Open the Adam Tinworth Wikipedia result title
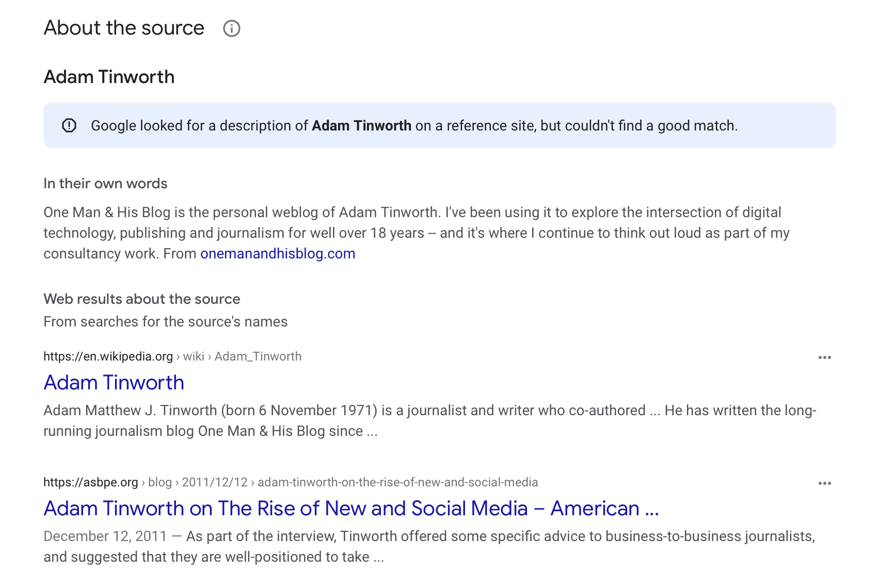The width and height of the screenshot is (879, 588). tap(114, 383)
